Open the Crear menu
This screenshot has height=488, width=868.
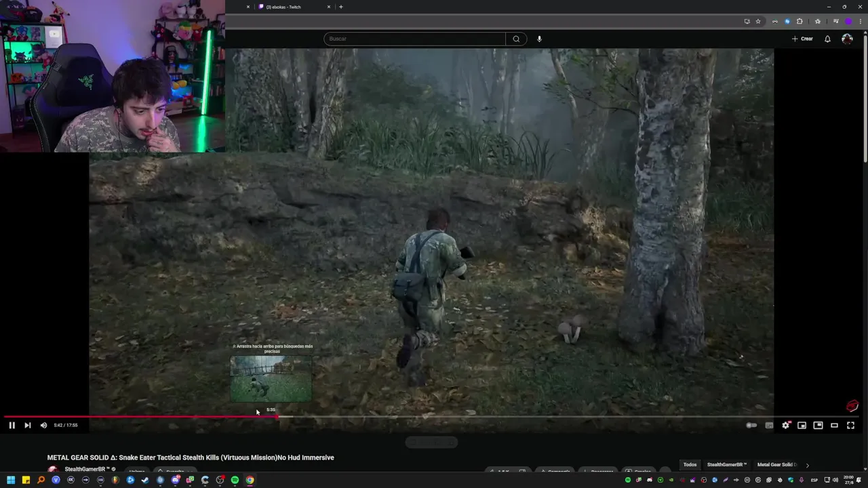802,39
